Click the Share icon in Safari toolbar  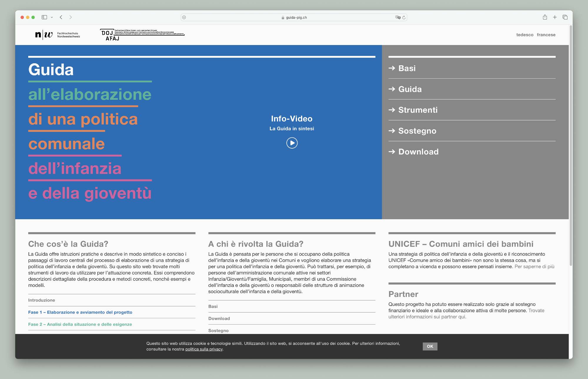point(545,17)
